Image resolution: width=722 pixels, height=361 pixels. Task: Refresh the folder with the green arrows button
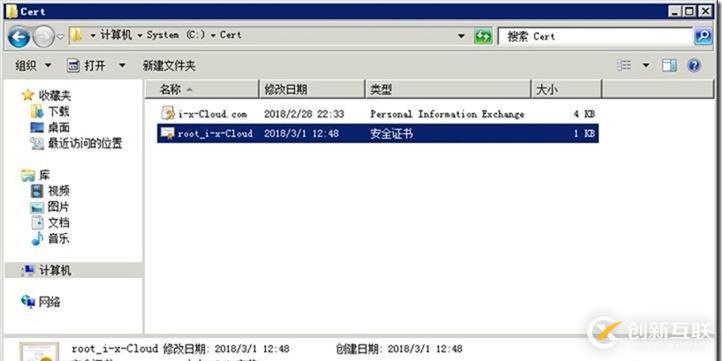tap(483, 36)
